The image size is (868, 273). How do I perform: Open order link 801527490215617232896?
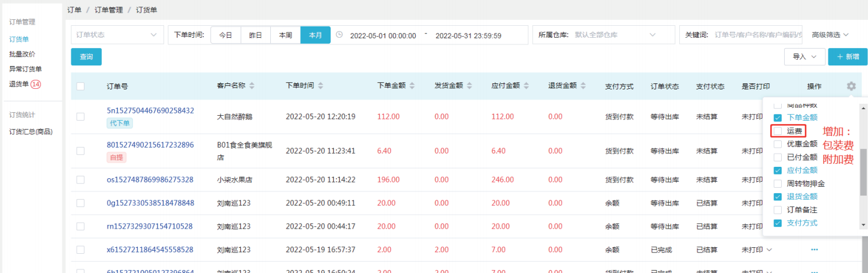[150, 145]
